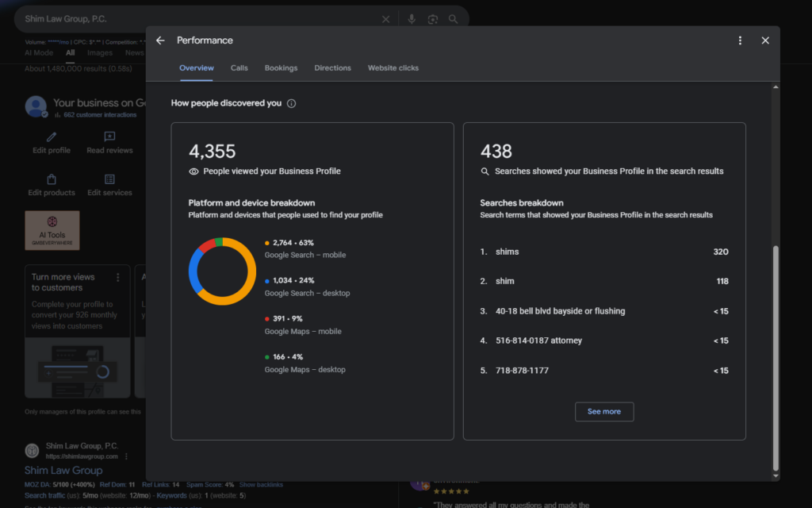Click the Edit services list icon

pyautogui.click(x=109, y=181)
